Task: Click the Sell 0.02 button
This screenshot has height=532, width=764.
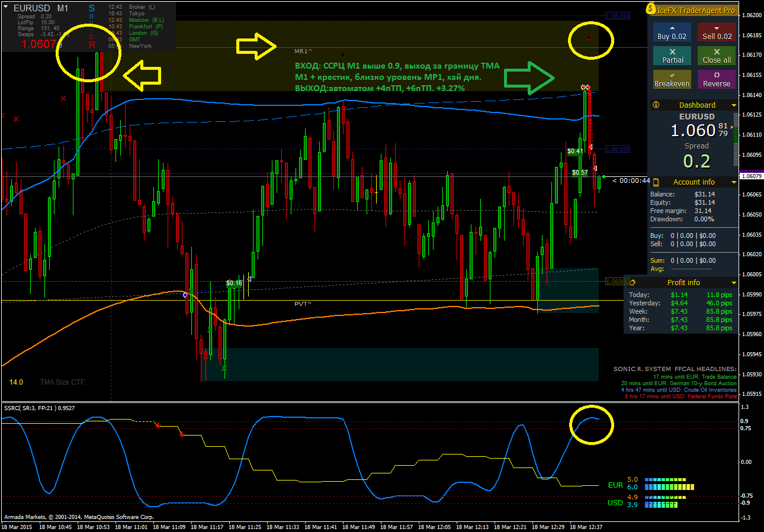Action: (717, 32)
